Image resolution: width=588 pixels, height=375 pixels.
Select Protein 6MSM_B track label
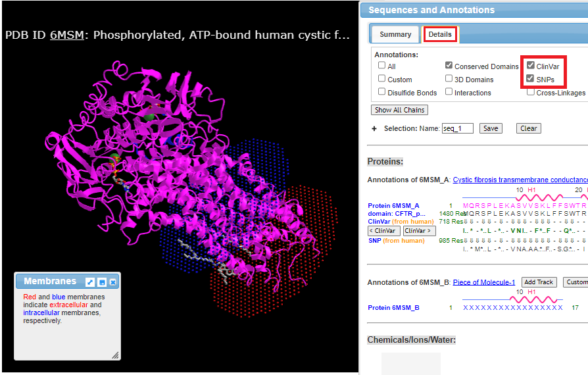click(393, 308)
